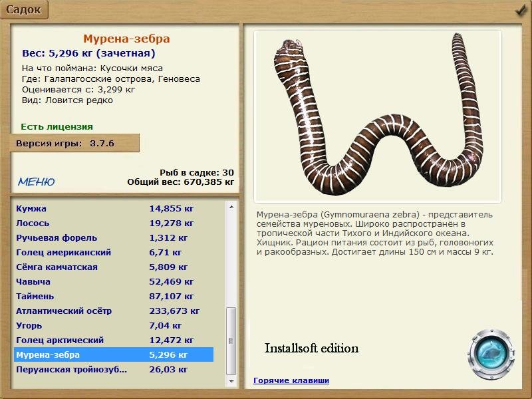The height and width of the screenshot is (399, 532).
Task: Click the fish list scrollbar thumb
Action: tap(231, 341)
